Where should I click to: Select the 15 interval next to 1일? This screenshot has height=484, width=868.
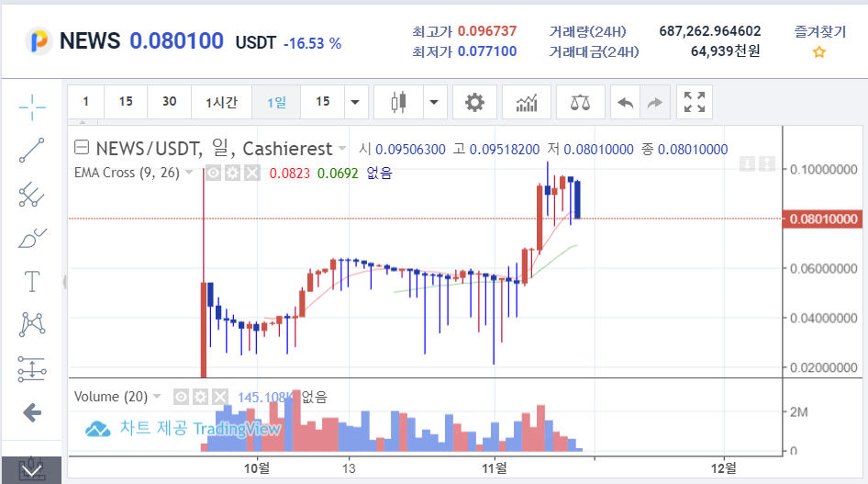click(323, 102)
